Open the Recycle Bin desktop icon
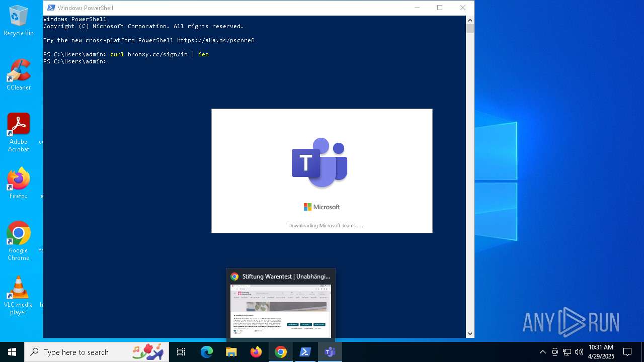The height and width of the screenshot is (362, 644). tap(19, 21)
